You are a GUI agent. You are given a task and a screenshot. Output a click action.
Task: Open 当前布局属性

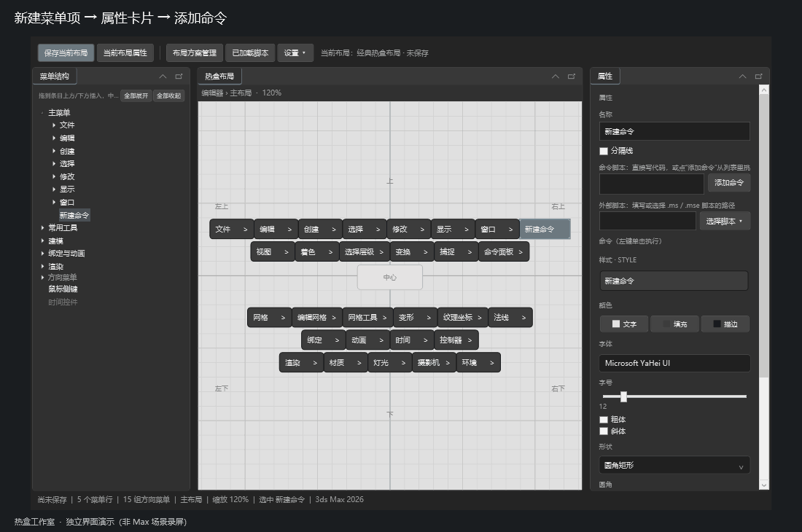[125, 52]
